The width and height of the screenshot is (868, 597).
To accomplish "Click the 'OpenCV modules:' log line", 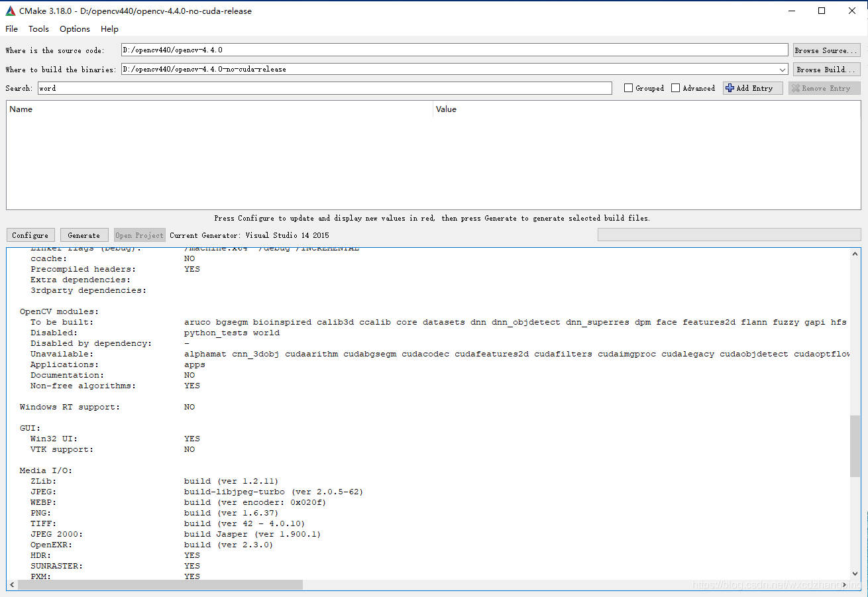I will point(59,311).
